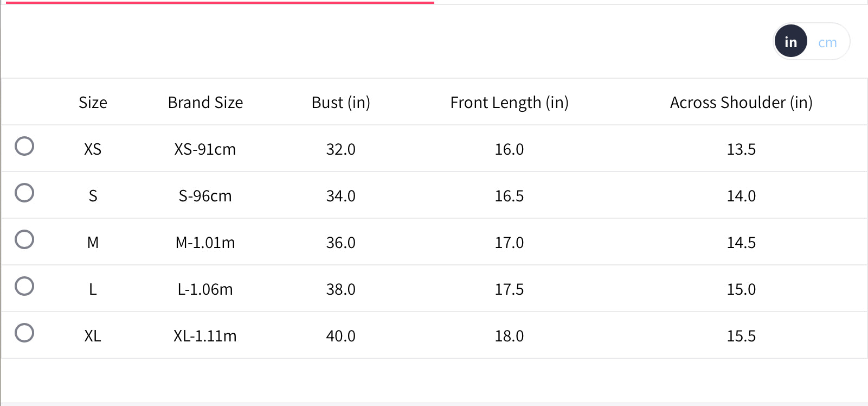Image resolution: width=868 pixels, height=406 pixels.
Task: Pick the L size radio button
Action: point(24,286)
